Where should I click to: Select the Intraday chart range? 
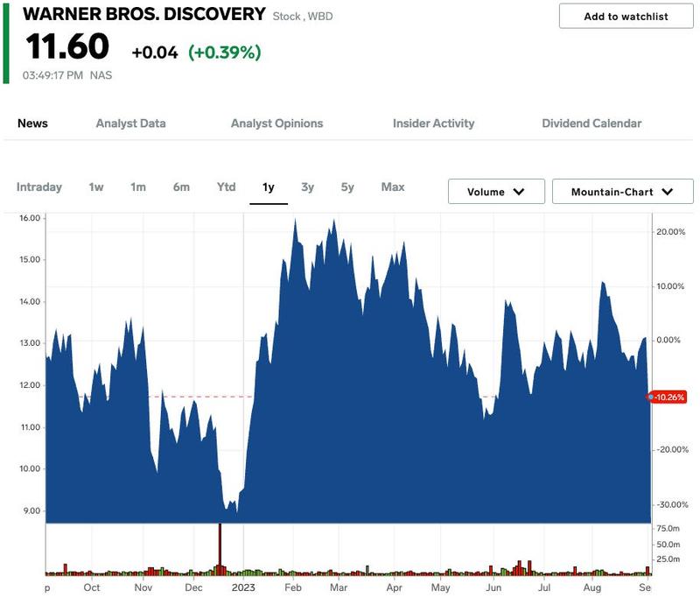coord(39,187)
